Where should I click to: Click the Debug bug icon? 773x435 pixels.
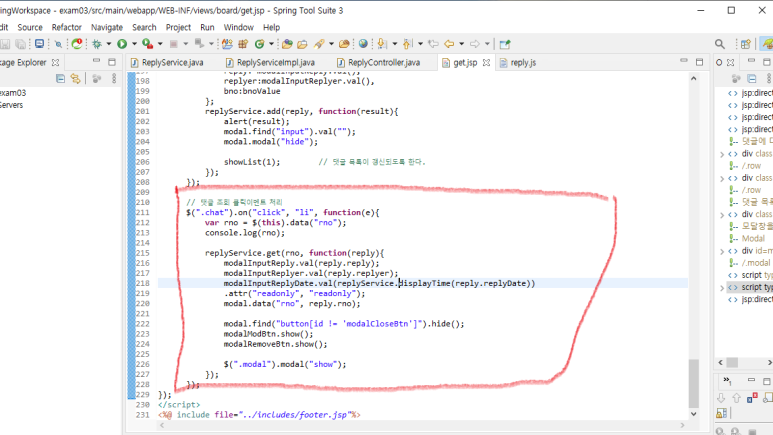point(97,44)
